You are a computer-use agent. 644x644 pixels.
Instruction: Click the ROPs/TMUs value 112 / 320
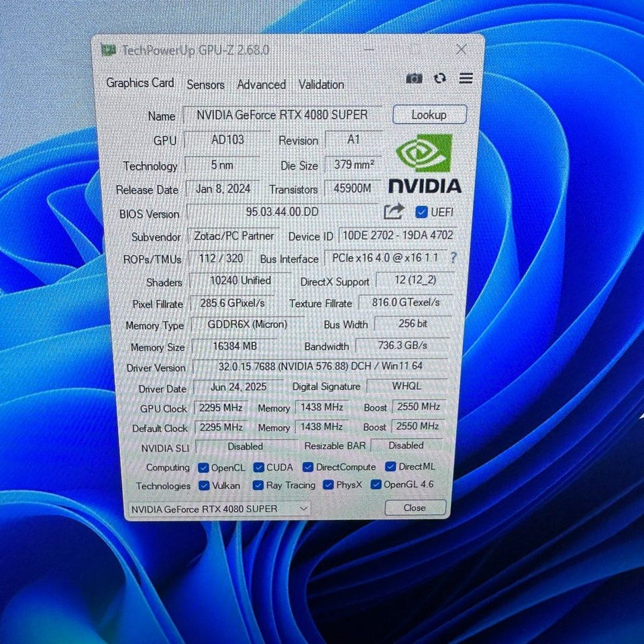pyautogui.click(x=221, y=259)
